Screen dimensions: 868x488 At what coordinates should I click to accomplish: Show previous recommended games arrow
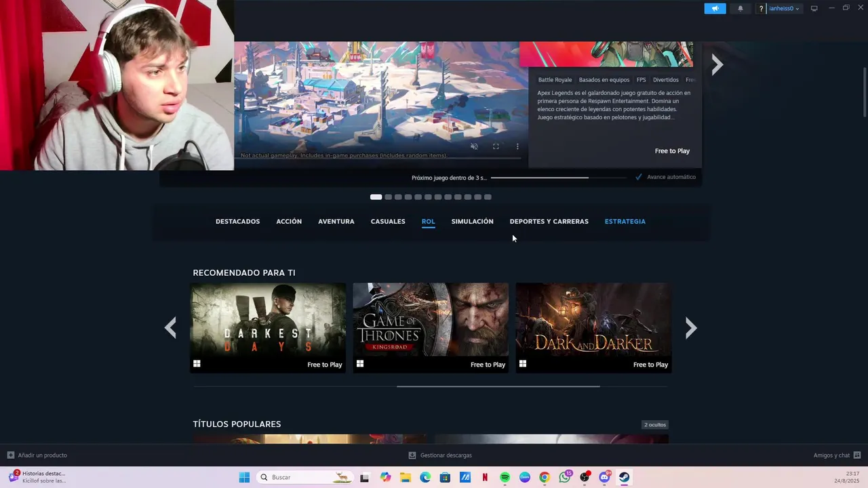tap(170, 328)
